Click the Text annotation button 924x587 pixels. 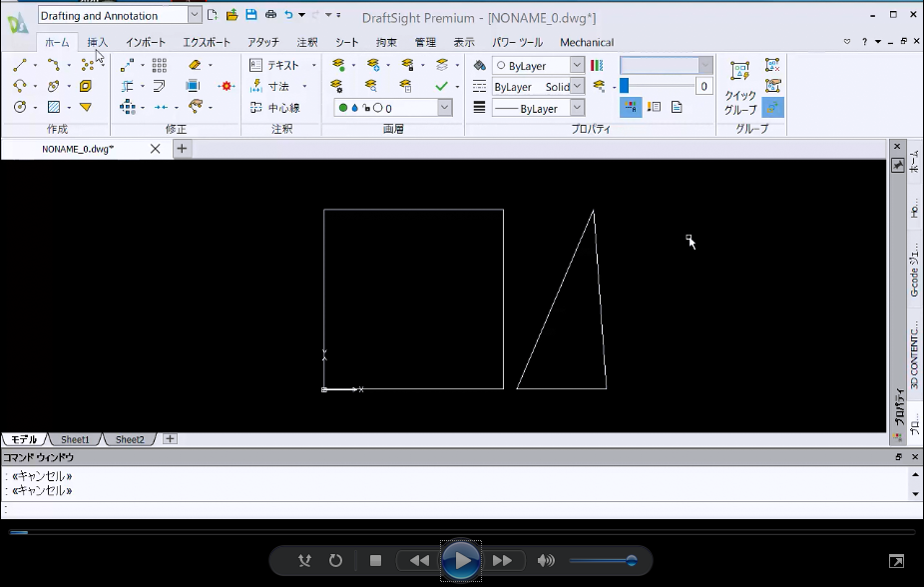[274, 65]
